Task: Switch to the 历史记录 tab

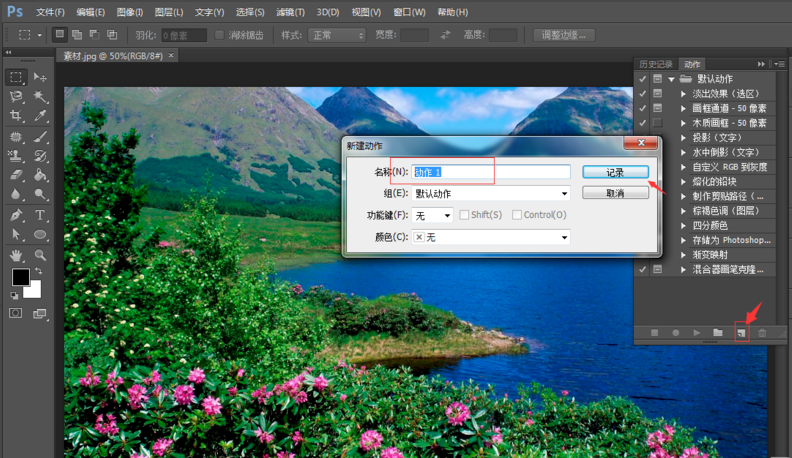Action: coord(657,64)
